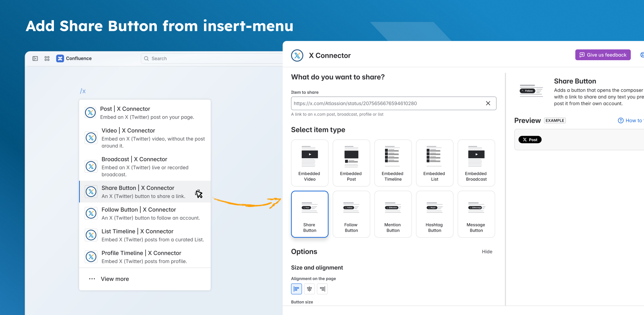The image size is (644, 315).
Task: Open the app switcher grid icon
Action: [x=47, y=58]
